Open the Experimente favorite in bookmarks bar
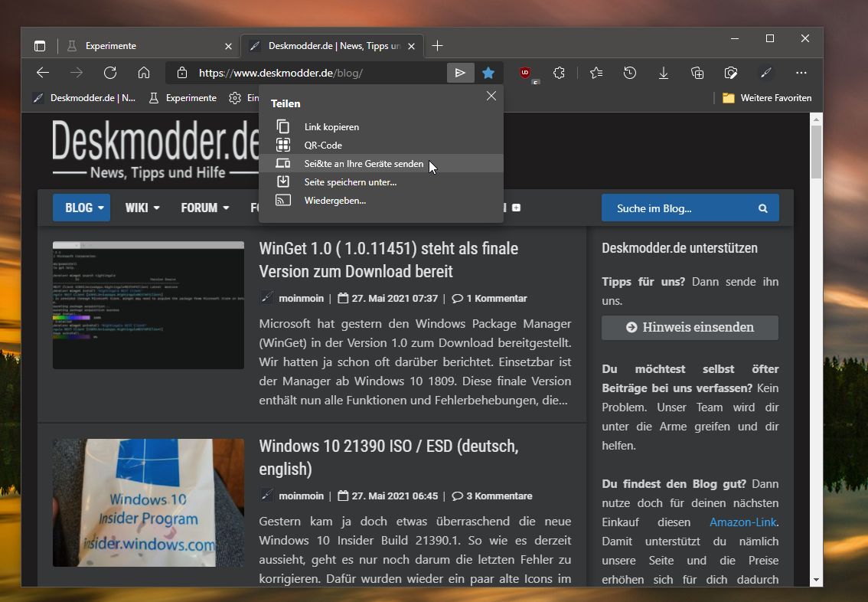Image resolution: width=868 pixels, height=602 pixels. click(183, 98)
